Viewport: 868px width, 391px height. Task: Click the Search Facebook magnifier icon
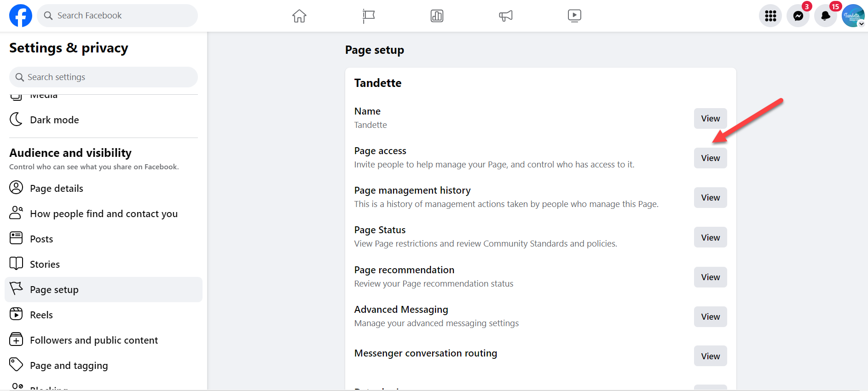pyautogui.click(x=48, y=16)
